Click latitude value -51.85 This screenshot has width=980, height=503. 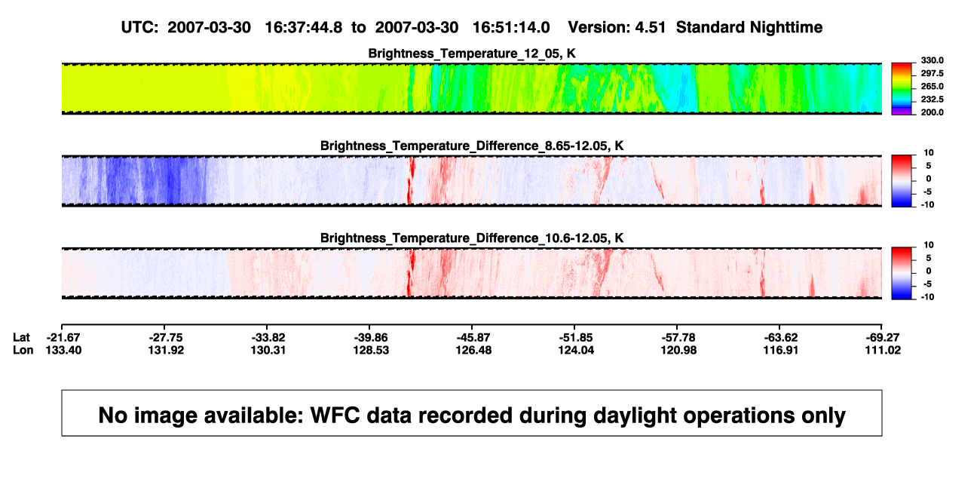(575, 337)
